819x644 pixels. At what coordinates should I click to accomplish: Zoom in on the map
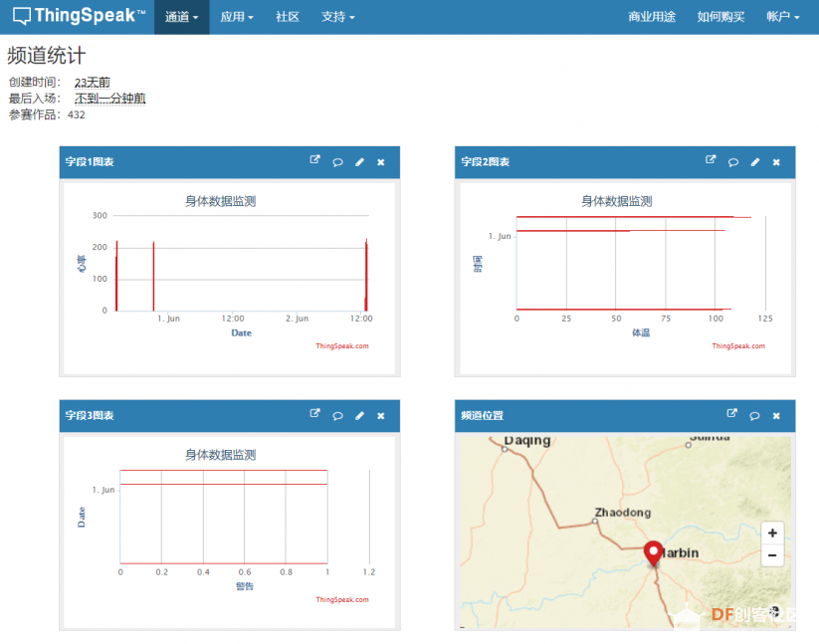[772, 533]
